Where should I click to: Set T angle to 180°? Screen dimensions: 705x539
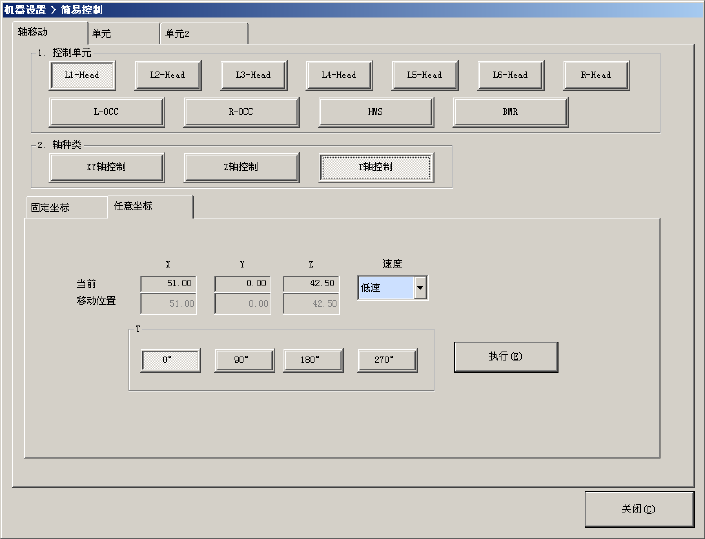coord(313,360)
